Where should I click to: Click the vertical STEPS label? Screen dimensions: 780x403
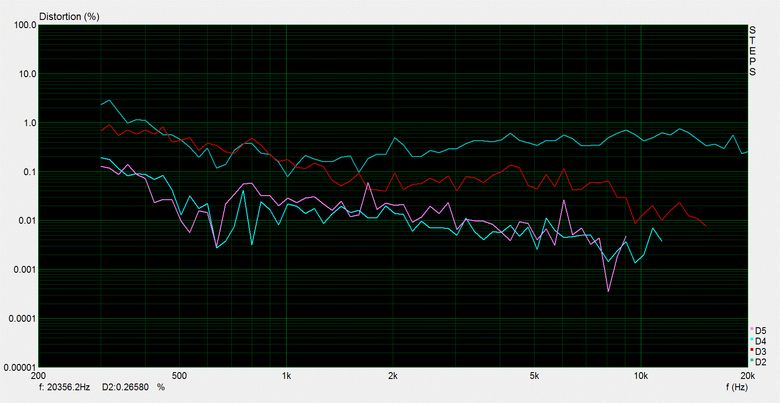(753, 51)
